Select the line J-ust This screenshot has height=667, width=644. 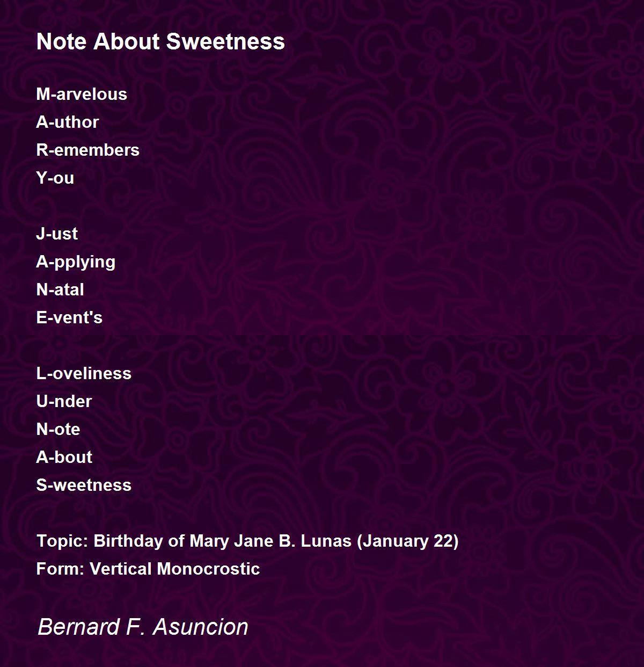57,234
